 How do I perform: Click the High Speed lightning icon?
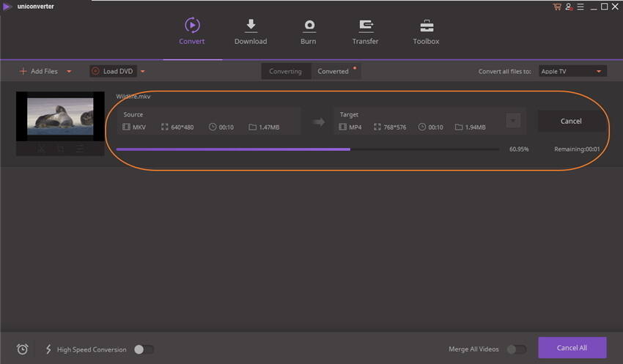(48, 349)
